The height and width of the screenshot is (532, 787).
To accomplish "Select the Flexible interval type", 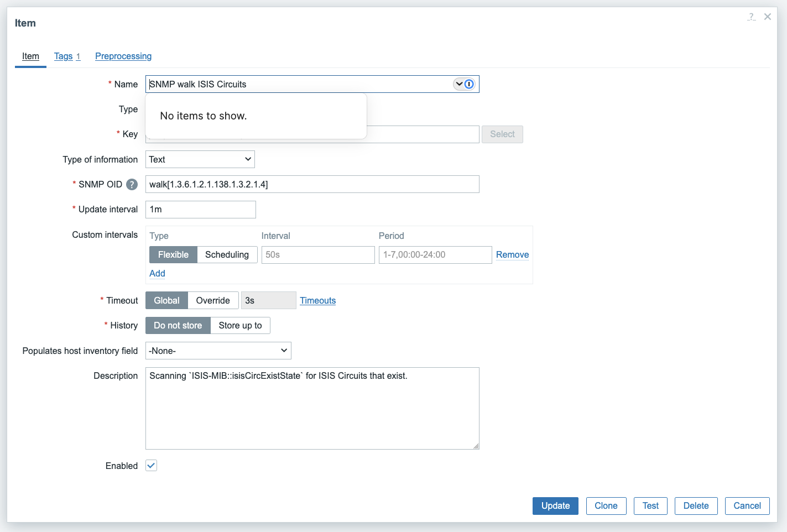I will tap(173, 254).
